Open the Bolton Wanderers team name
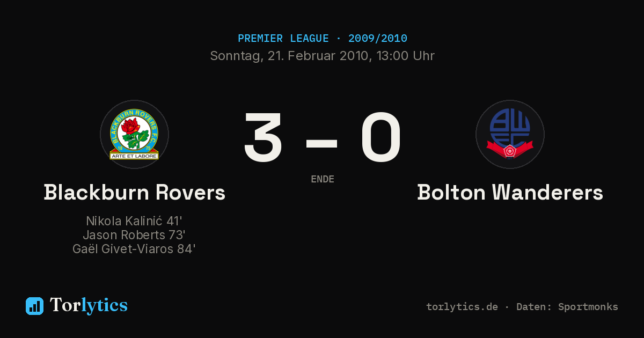644x338 pixels. [510, 192]
